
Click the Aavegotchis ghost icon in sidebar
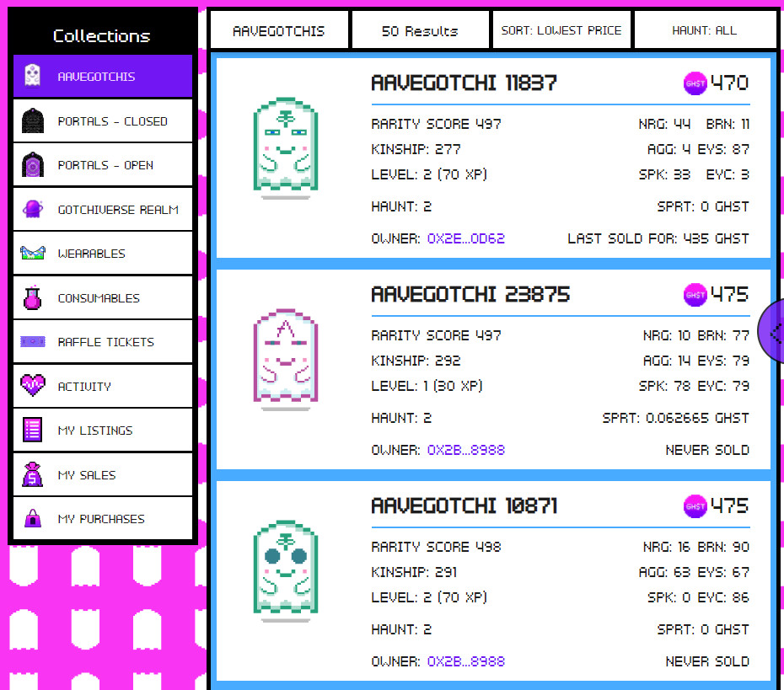click(33, 76)
